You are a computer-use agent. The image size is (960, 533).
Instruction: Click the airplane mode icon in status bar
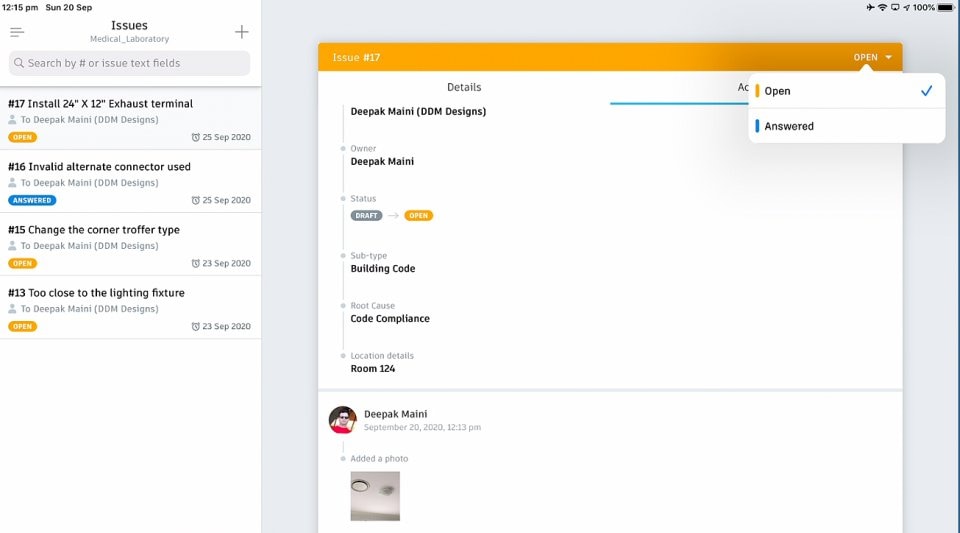point(871,7)
